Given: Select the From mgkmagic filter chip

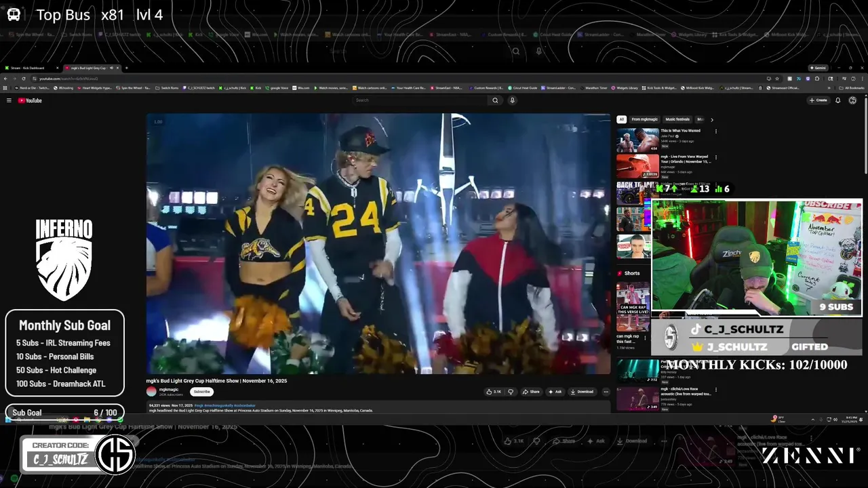Looking at the screenshot, I should point(644,119).
